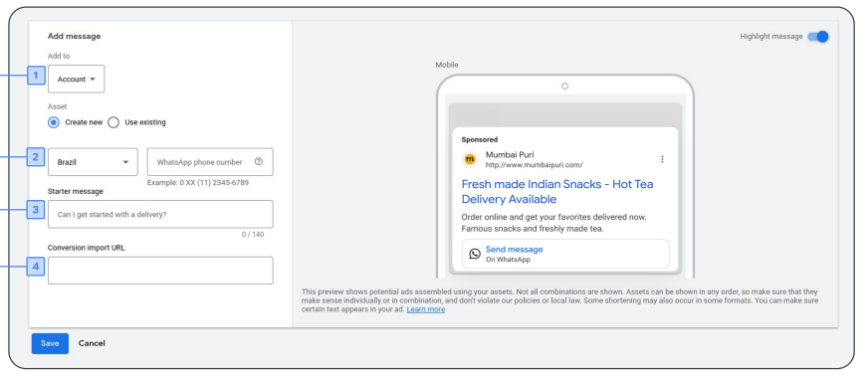868x378 pixels.
Task: Click the Conversion import URL field
Action: (160, 271)
